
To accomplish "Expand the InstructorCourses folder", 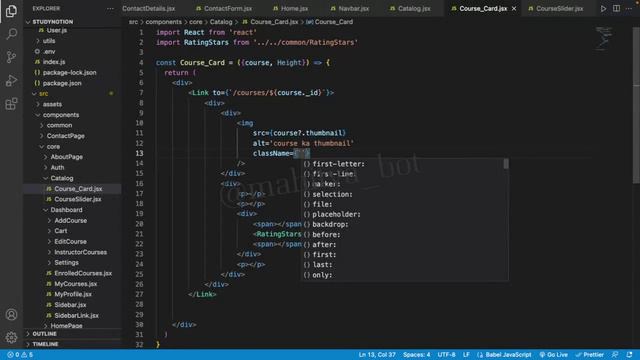I will (80, 252).
